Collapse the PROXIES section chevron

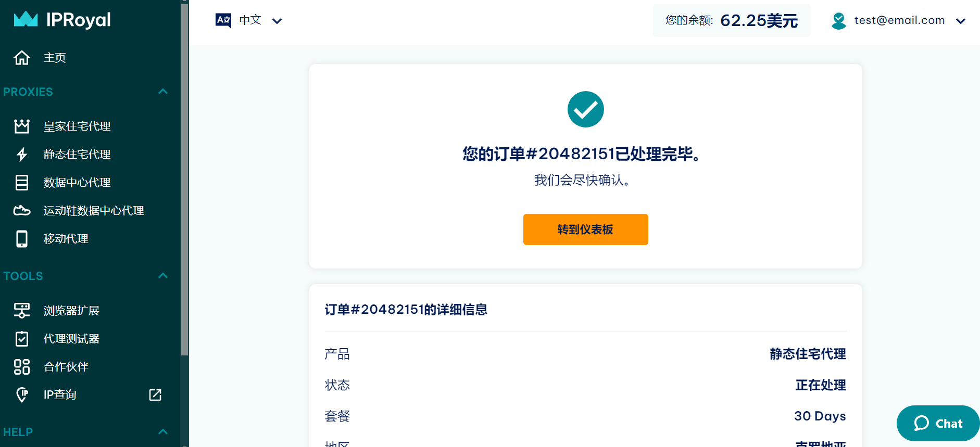pyautogui.click(x=163, y=92)
